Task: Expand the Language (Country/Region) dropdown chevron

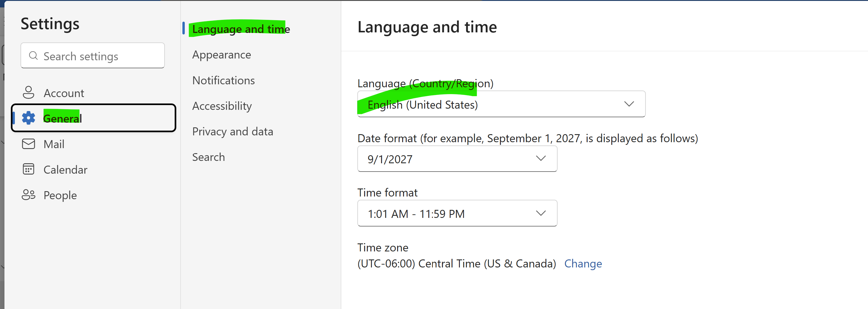Action: point(629,104)
